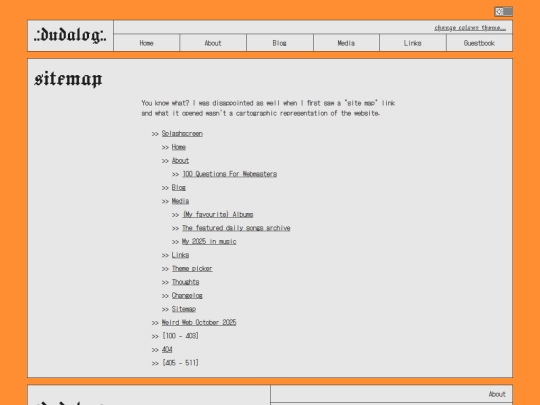Open the Sitemap link in the list
Viewport: 540px width, 405px height.
(x=184, y=309)
